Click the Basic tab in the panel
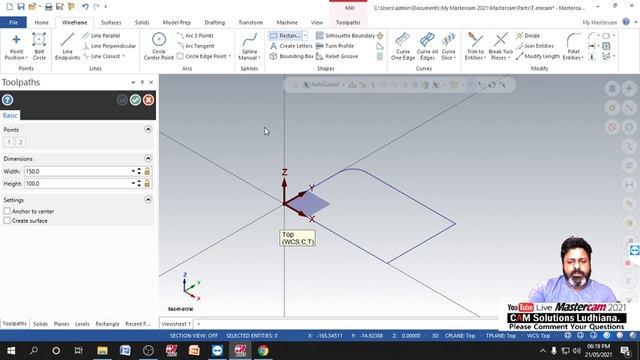 click(10, 116)
